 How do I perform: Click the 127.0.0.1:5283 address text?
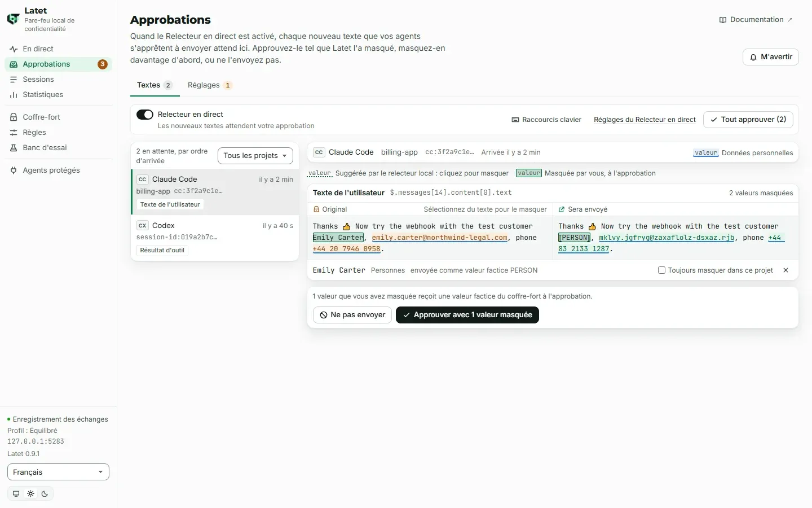point(36,442)
